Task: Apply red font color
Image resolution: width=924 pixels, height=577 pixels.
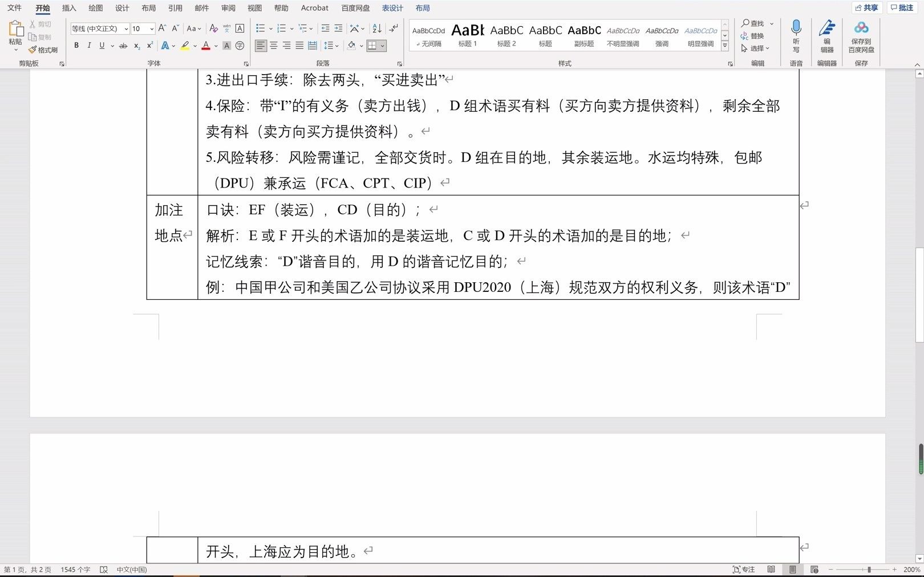Action: [x=206, y=46]
